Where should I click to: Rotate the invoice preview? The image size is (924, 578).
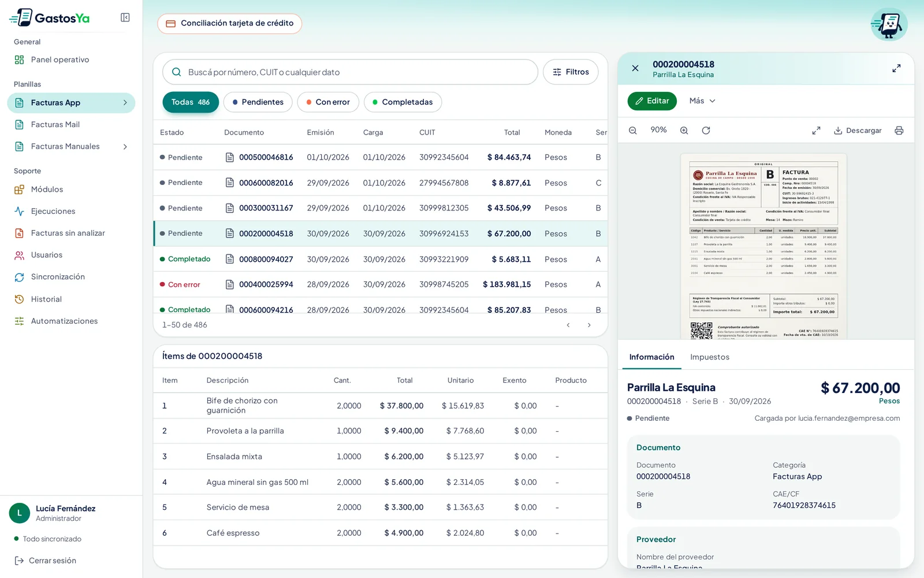706,131
